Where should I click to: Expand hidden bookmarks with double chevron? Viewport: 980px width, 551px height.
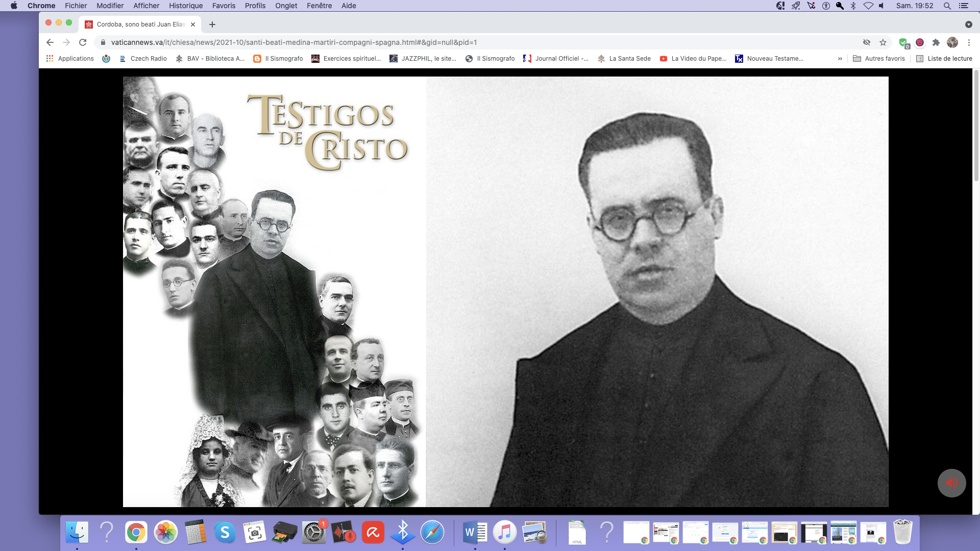(x=840, y=59)
